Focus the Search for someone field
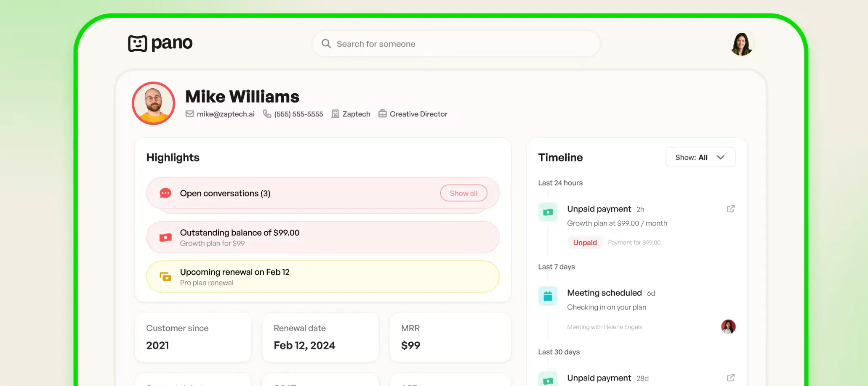The image size is (868, 386). [x=456, y=44]
